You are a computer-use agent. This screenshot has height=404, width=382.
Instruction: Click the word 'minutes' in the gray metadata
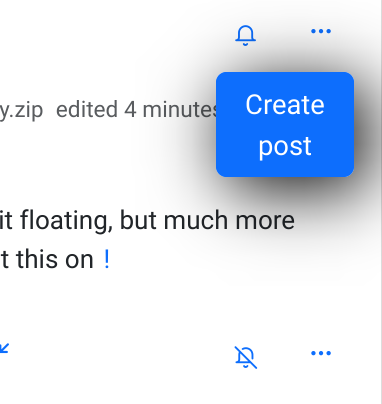coord(180,109)
